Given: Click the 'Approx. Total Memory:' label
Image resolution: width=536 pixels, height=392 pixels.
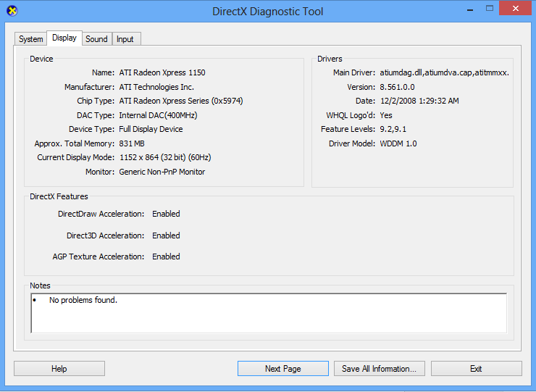Looking at the screenshot, I should pos(75,143).
